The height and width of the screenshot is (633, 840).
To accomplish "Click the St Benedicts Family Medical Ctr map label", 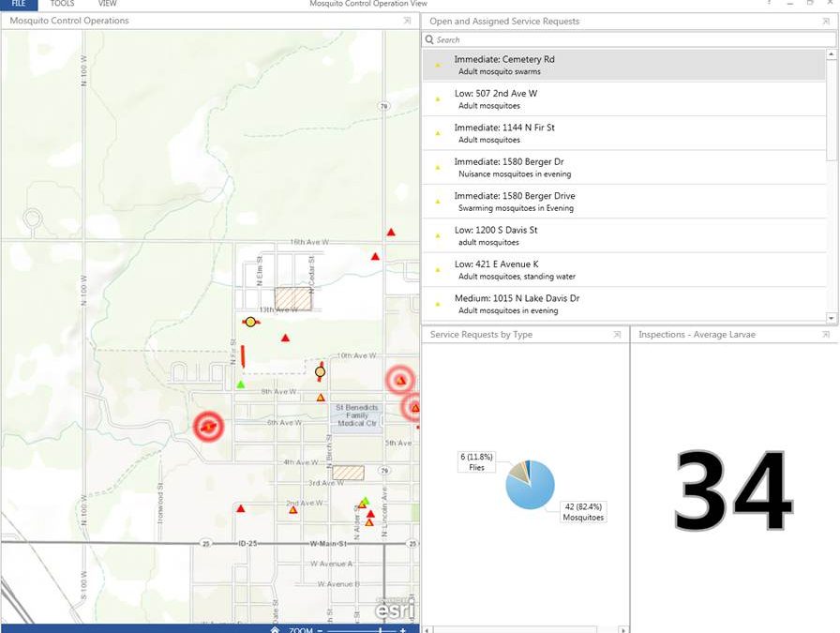I will (357, 415).
